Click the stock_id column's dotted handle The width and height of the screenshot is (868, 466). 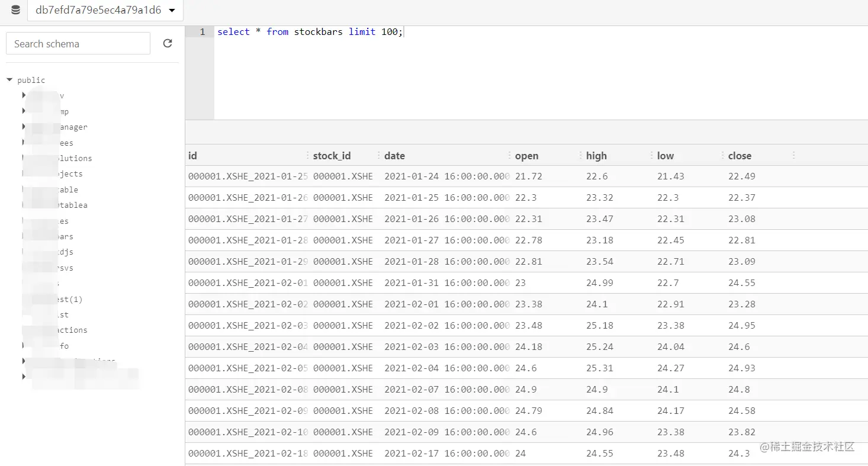tap(378, 155)
